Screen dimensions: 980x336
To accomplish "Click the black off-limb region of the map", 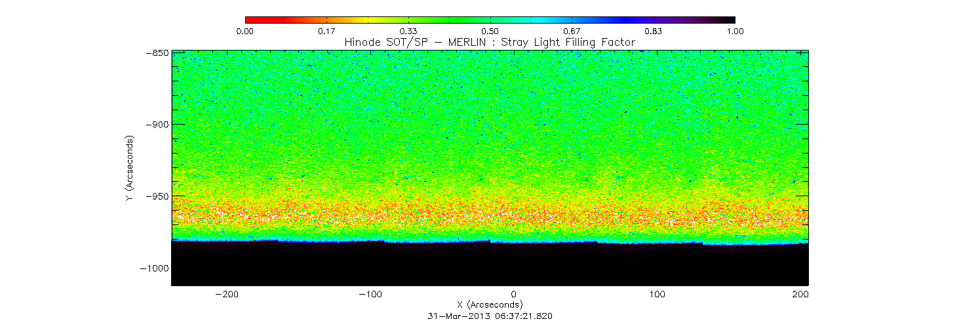I will [x=490, y=266].
